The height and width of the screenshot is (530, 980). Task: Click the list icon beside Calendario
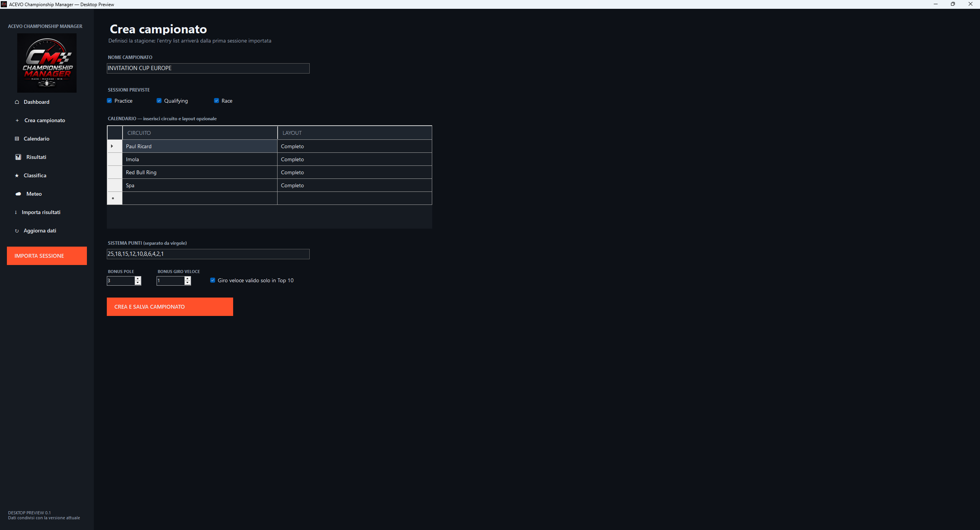(x=17, y=139)
